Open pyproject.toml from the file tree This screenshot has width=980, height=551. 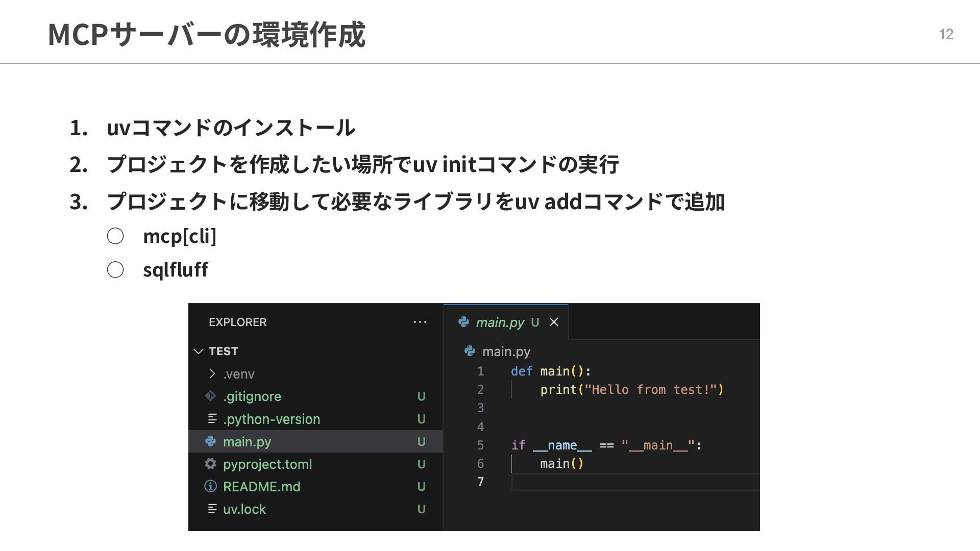coord(267,464)
